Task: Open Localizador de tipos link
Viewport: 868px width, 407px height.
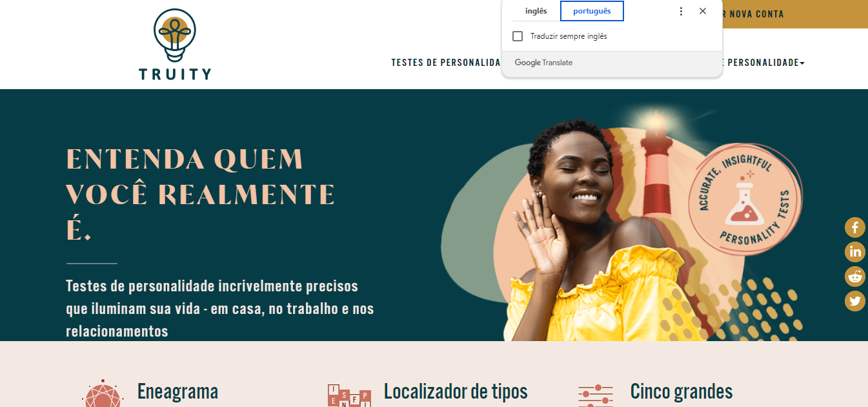Action: [x=456, y=391]
